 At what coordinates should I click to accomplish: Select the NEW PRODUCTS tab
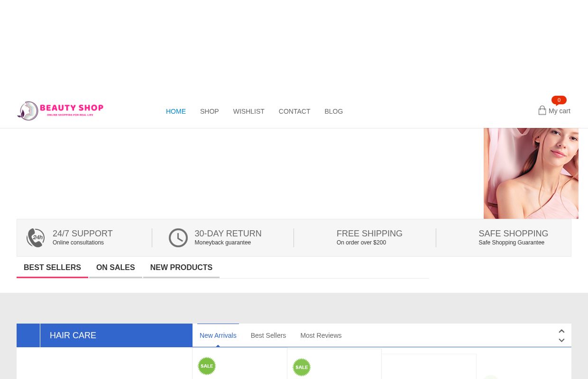click(x=181, y=268)
